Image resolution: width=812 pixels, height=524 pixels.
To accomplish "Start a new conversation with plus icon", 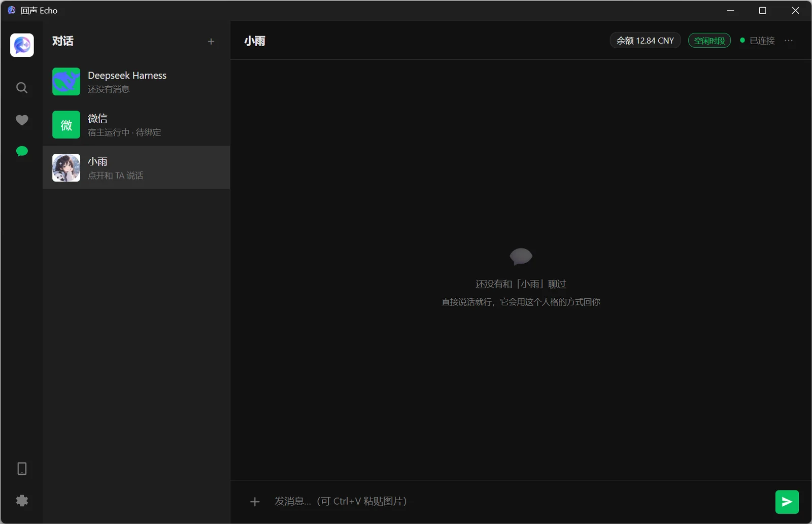I will coord(211,42).
